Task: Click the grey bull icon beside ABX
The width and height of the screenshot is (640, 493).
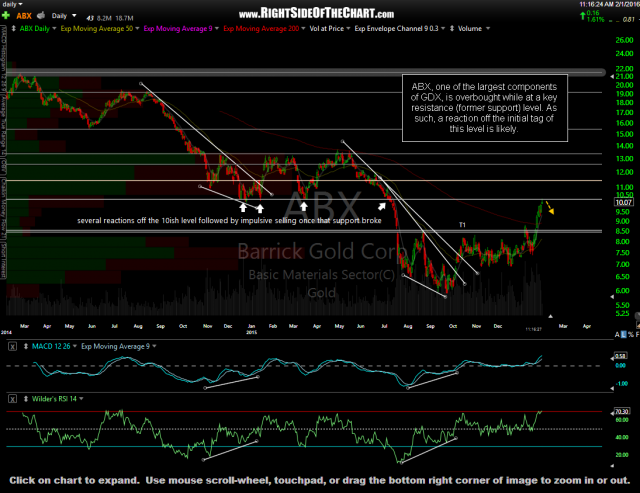Action: (41, 16)
